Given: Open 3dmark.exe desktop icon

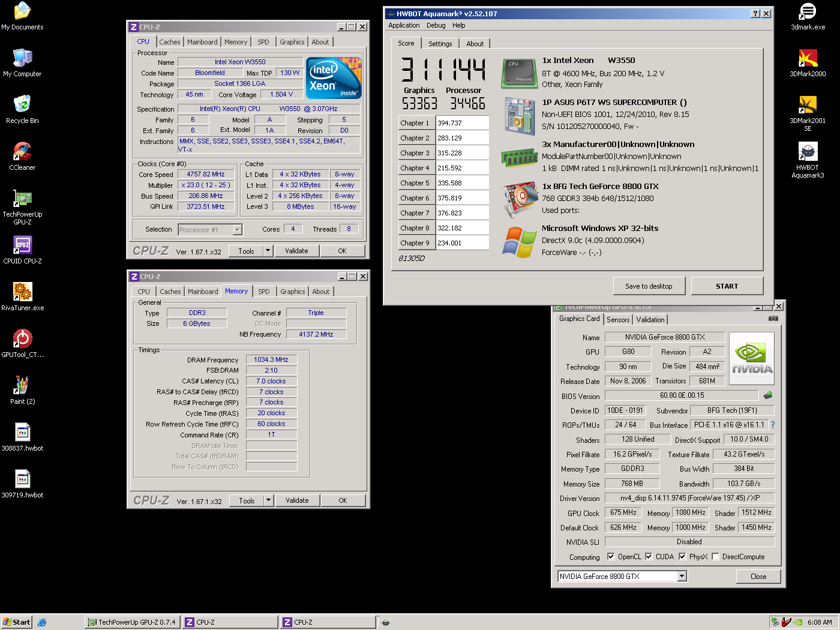Looking at the screenshot, I should pos(808,16).
